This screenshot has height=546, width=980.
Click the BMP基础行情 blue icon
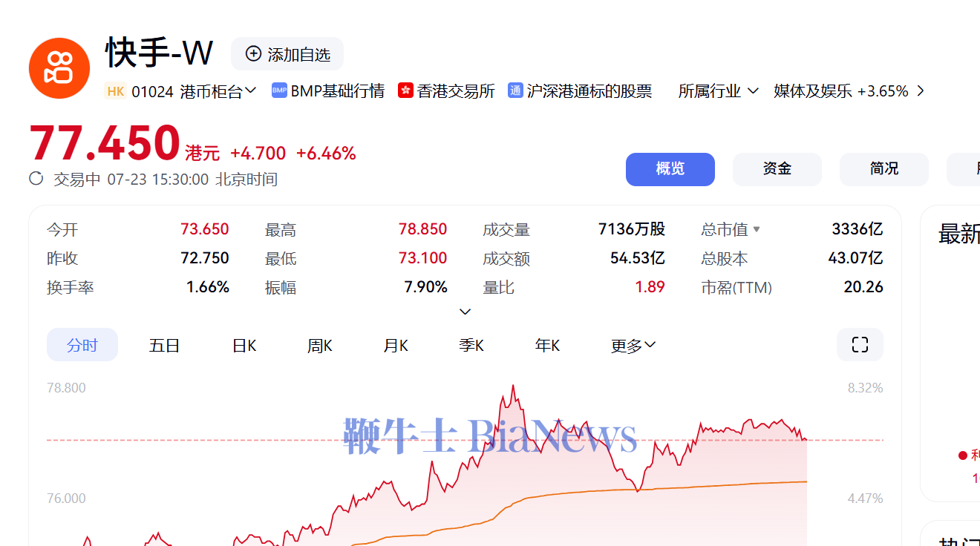tap(279, 91)
